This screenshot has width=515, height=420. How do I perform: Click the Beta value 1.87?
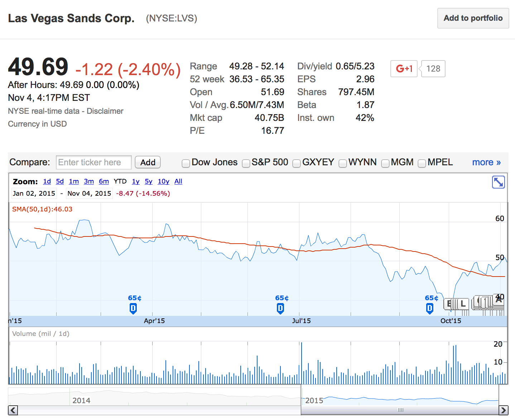coord(365,105)
